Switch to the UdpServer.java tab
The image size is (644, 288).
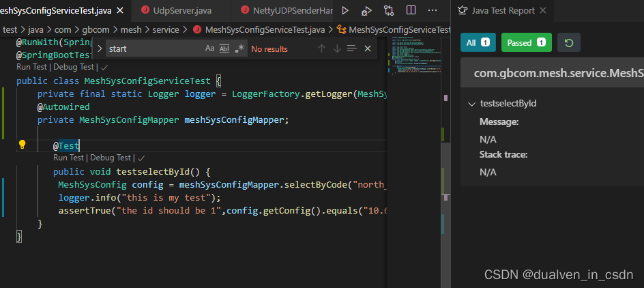coord(181,11)
